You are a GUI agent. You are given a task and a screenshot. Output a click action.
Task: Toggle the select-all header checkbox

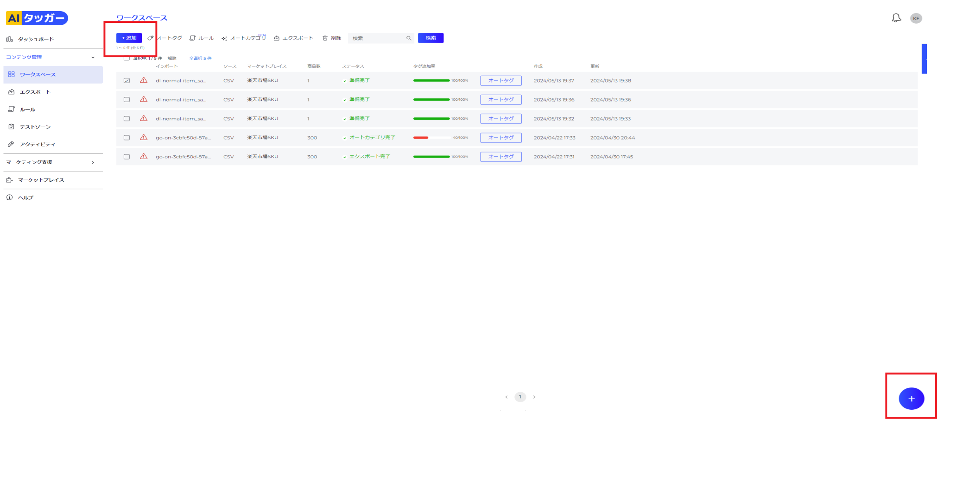coord(126,58)
